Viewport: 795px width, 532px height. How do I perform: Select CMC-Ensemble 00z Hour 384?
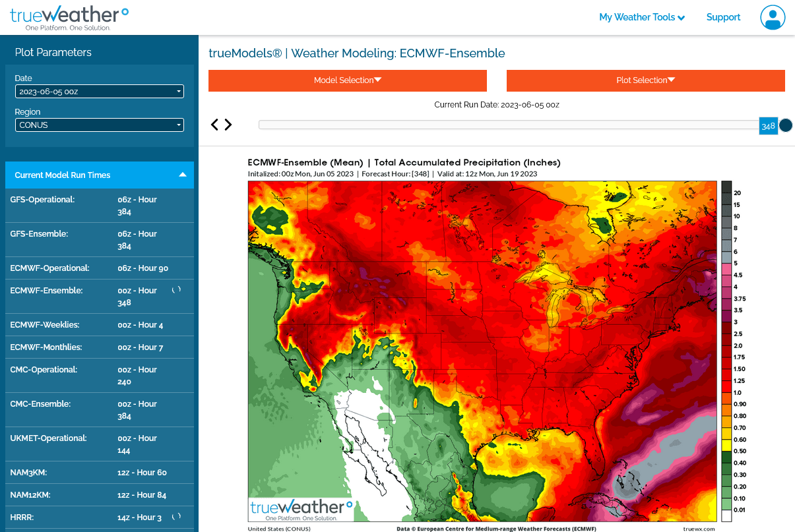click(x=100, y=410)
